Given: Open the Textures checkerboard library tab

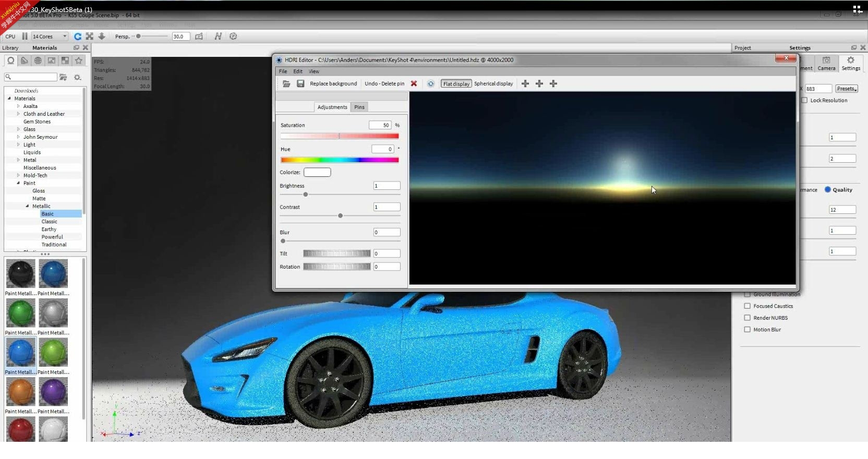Looking at the screenshot, I should pyautogui.click(x=65, y=61).
